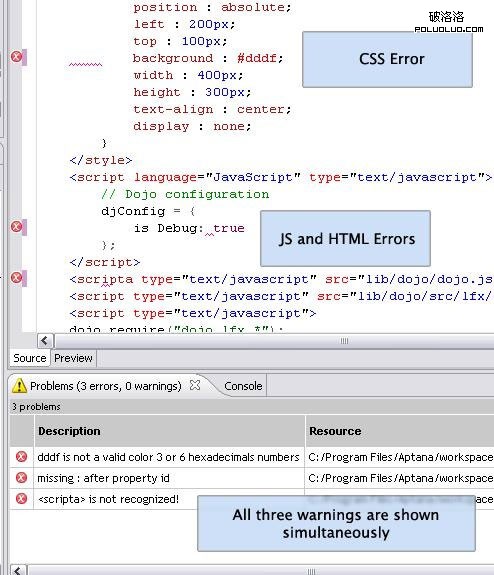Click the '3 problems' summary text
The image size is (494, 575).
point(36,407)
